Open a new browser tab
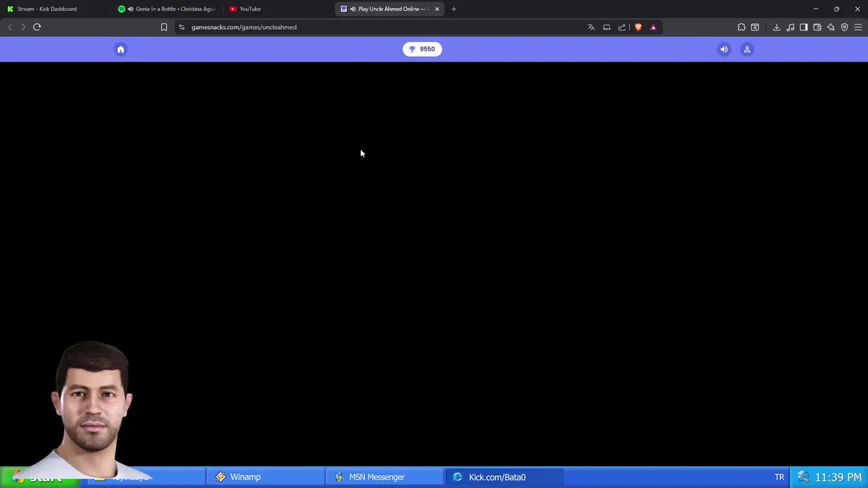Screen dimensions: 868x488 pos(454,9)
